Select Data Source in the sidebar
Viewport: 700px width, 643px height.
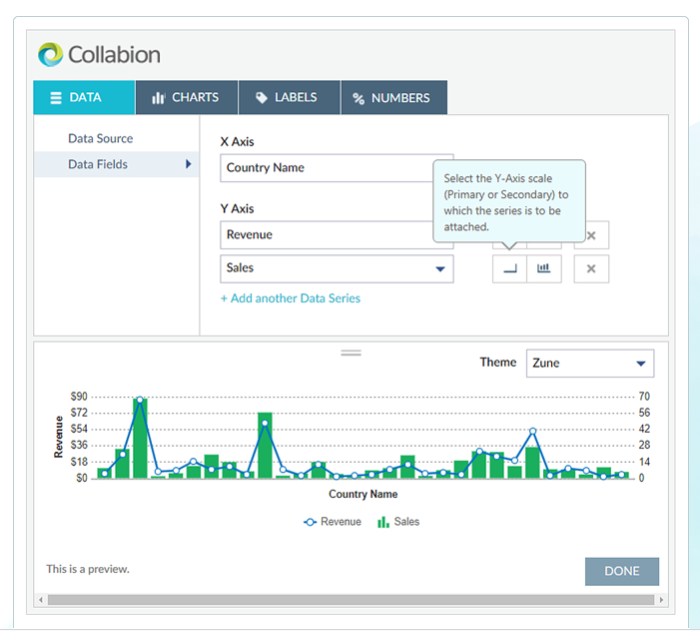[x=100, y=138]
